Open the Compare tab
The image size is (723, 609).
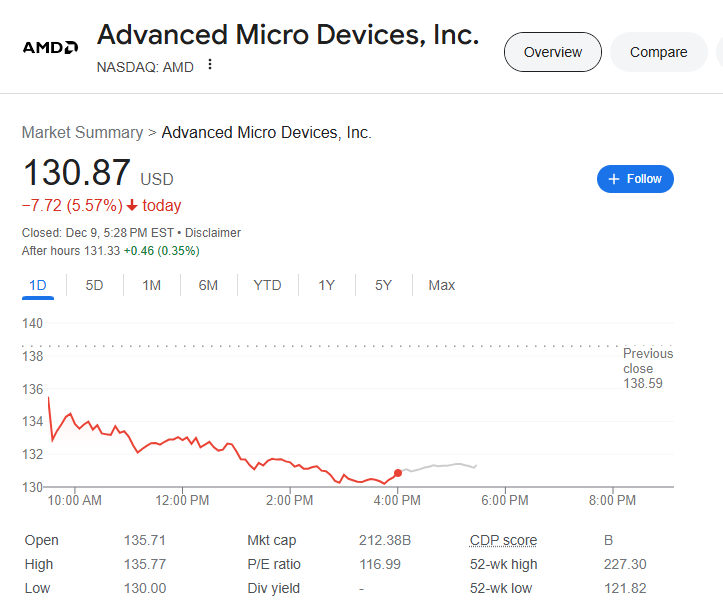[x=658, y=52]
